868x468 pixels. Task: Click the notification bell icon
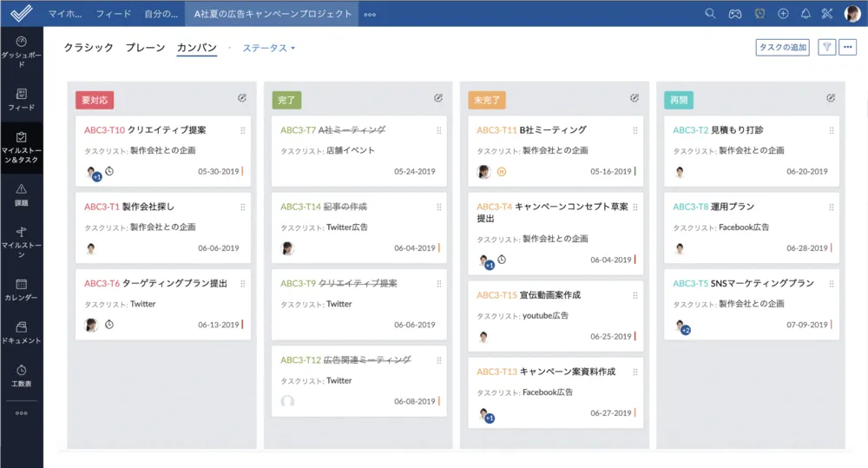point(806,13)
